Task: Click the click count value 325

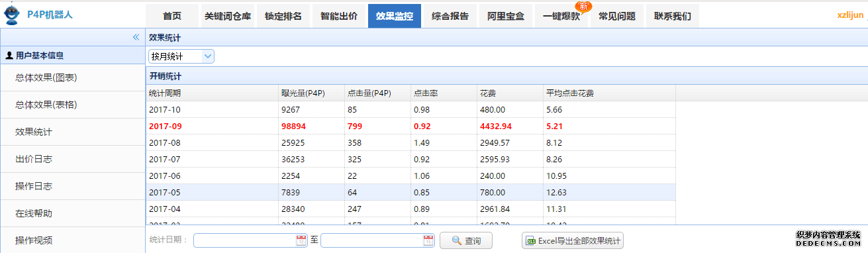Action: tap(355, 159)
